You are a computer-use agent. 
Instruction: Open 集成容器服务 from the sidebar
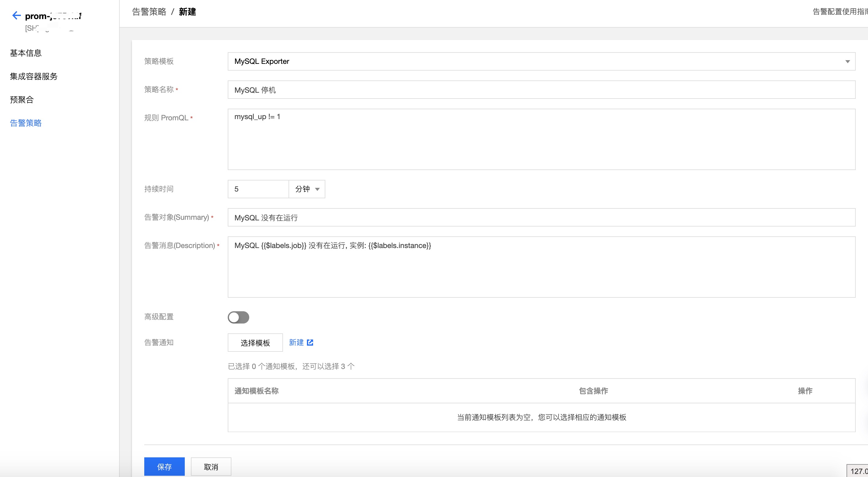tap(33, 76)
